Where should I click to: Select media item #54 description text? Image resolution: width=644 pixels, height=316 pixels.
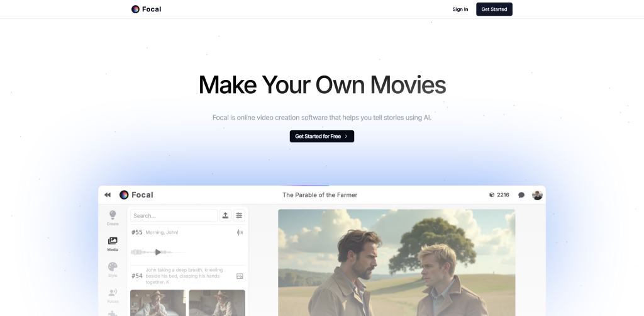tap(184, 276)
